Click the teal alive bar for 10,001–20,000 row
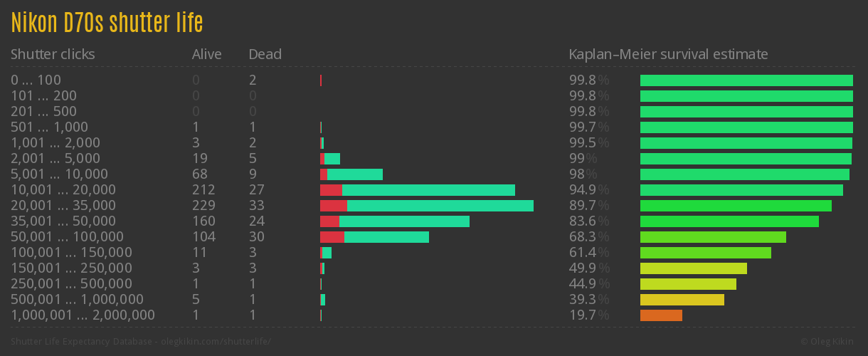868x356 pixels. tap(428, 190)
